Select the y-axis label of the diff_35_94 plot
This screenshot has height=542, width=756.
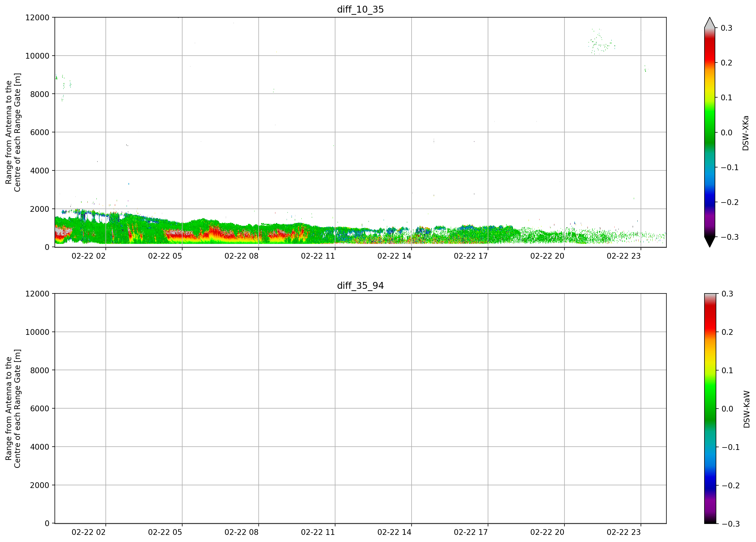click(x=13, y=409)
